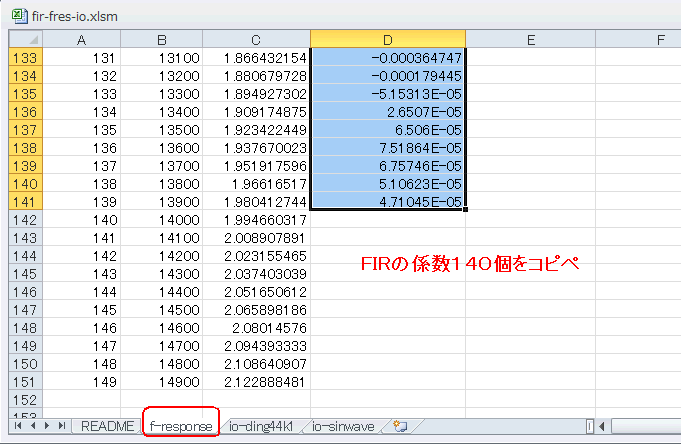Open the io-sinwave sheet tab

point(343,426)
